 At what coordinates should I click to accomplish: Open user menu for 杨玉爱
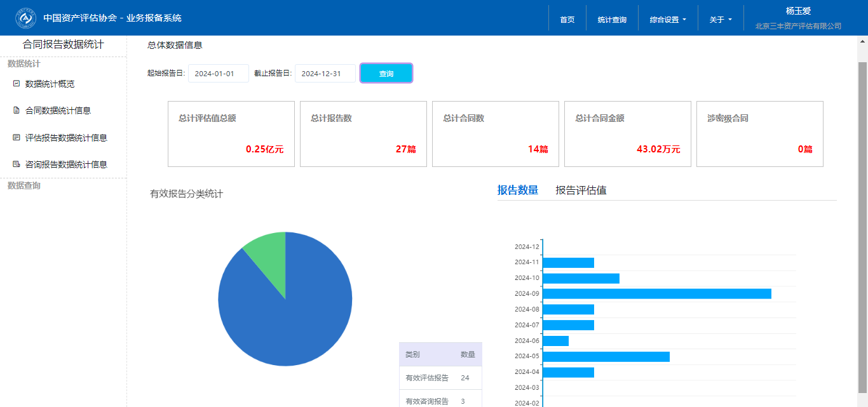798,18
